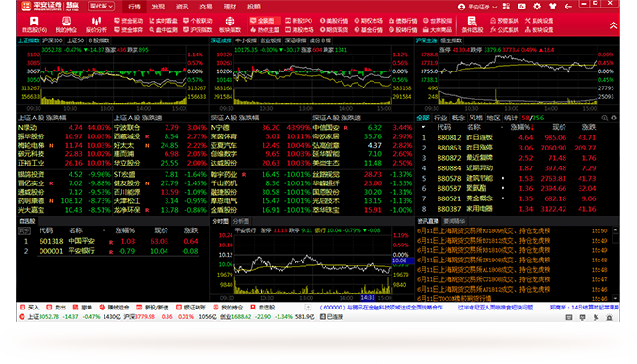Click the news panel scrollbar down arrow
The image size is (637, 364).
(x=615, y=298)
